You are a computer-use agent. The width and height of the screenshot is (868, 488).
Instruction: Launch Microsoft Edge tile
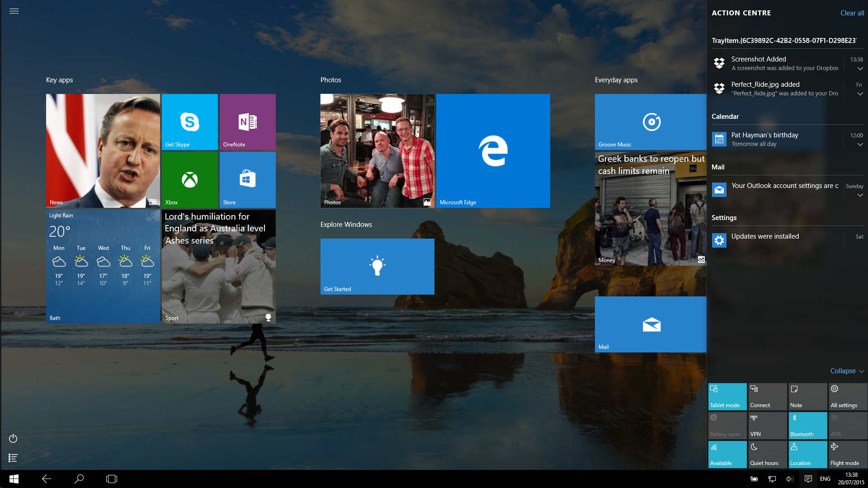click(x=493, y=151)
